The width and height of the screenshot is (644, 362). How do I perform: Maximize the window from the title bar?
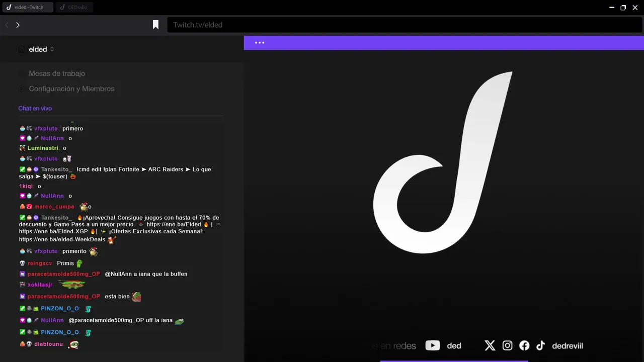coord(623,8)
